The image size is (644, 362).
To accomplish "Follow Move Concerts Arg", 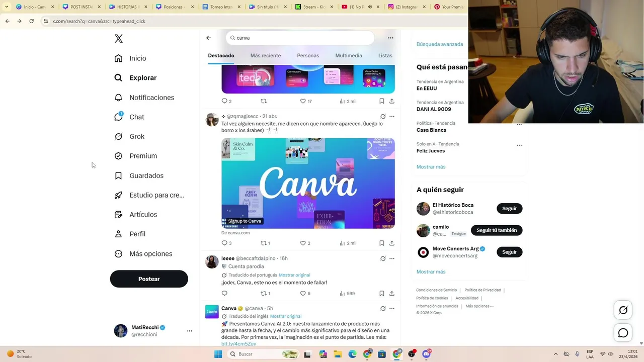I will click(509, 252).
